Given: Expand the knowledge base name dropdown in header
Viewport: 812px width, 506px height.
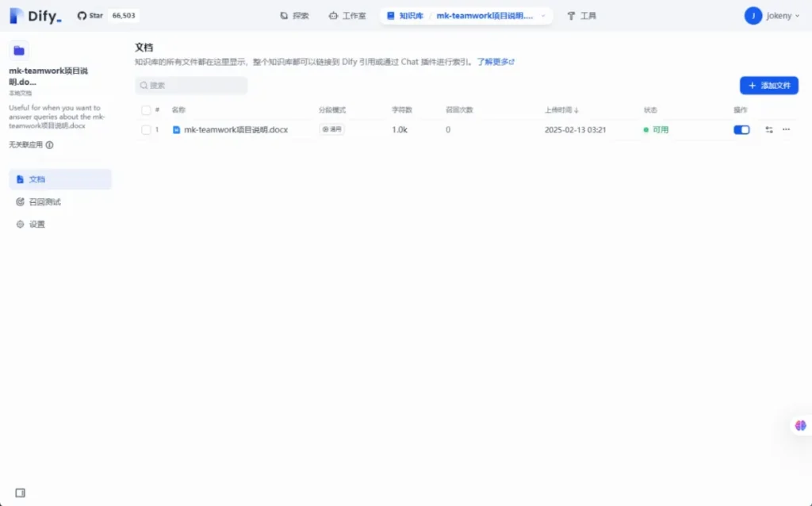Looking at the screenshot, I should [543, 16].
